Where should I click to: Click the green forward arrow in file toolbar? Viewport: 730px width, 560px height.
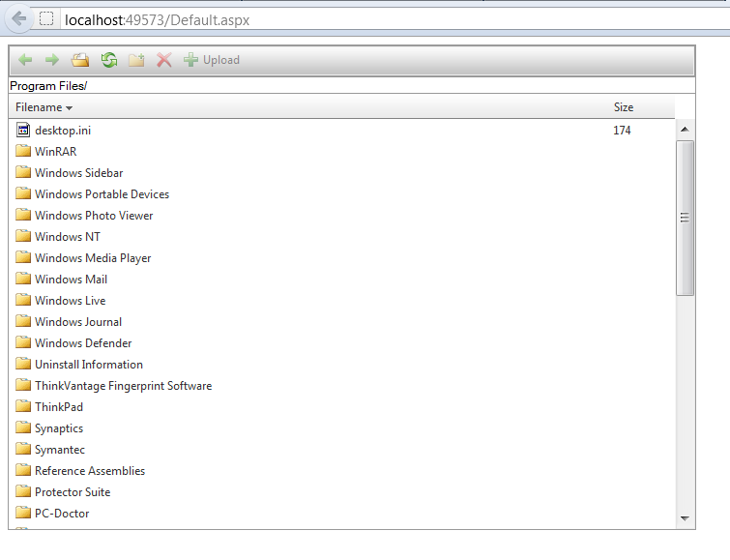tap(52, 60)
